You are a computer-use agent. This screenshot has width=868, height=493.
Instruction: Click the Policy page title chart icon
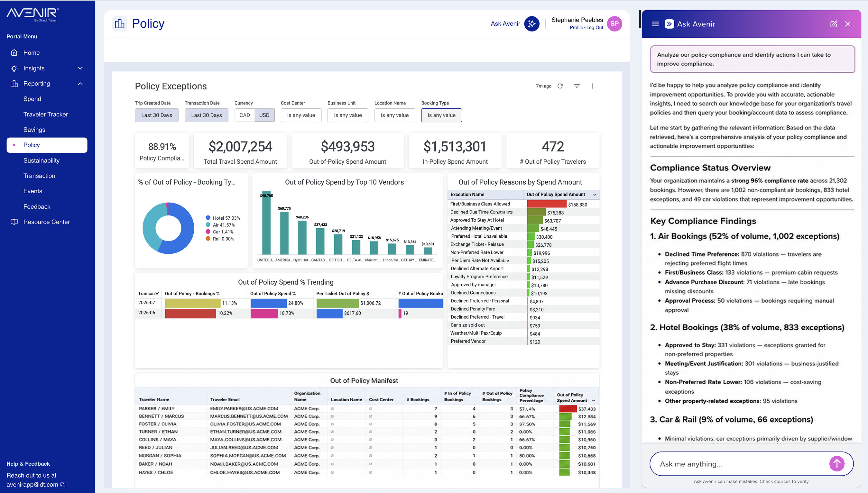tap(120, 24)
